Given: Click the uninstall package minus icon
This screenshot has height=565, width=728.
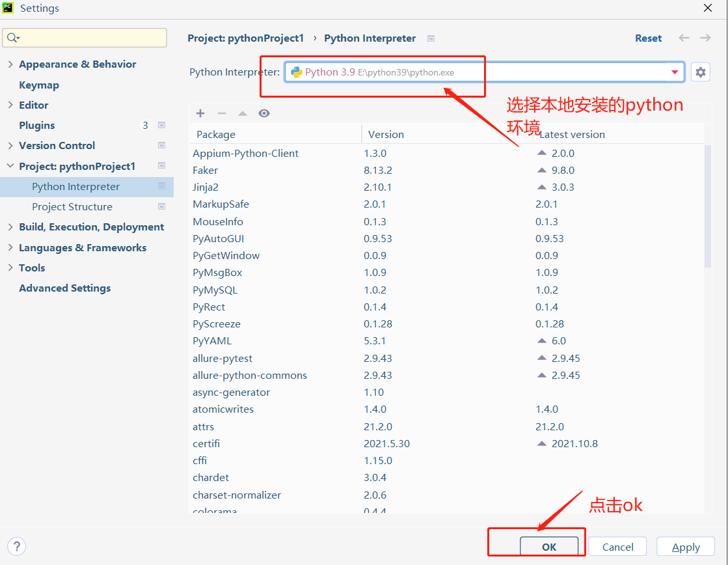Looking at the screenshot, I should coord(221,113).
